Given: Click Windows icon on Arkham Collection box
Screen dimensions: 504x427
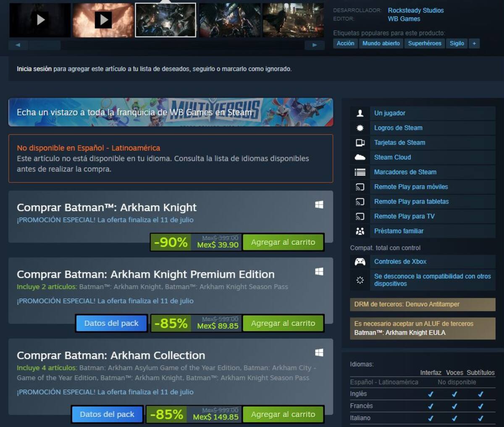Looking at the screenshot, I should tap(319, 353).
